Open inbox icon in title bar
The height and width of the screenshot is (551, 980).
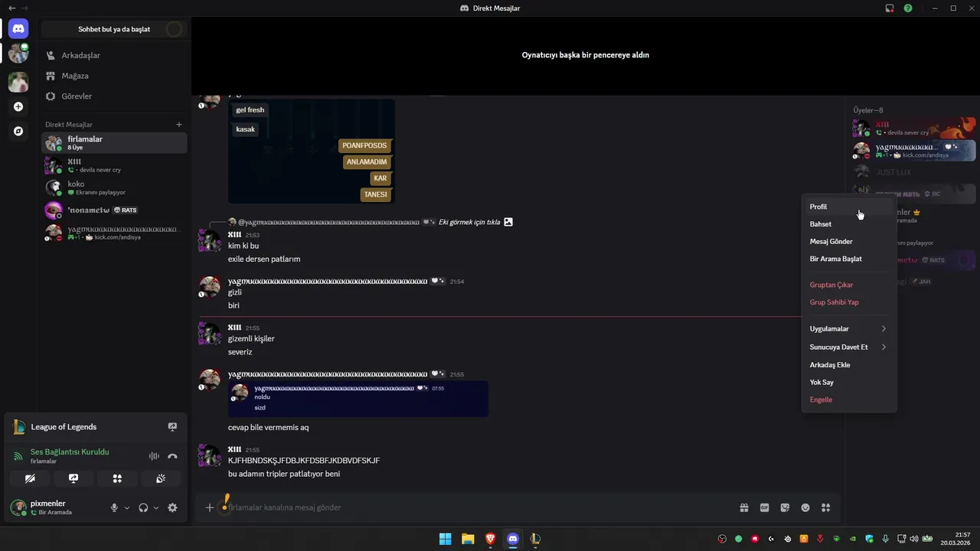(x=890, y=8)
